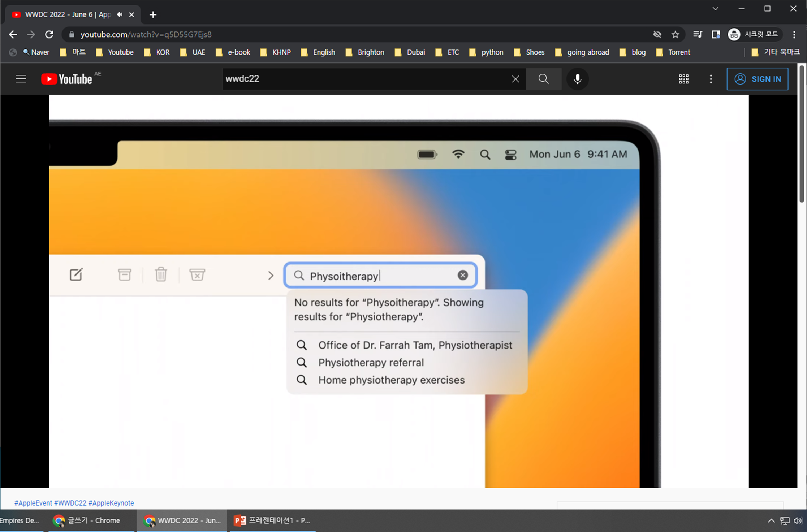
Task: Clear the wwdc22 search text
Action: 515,79
